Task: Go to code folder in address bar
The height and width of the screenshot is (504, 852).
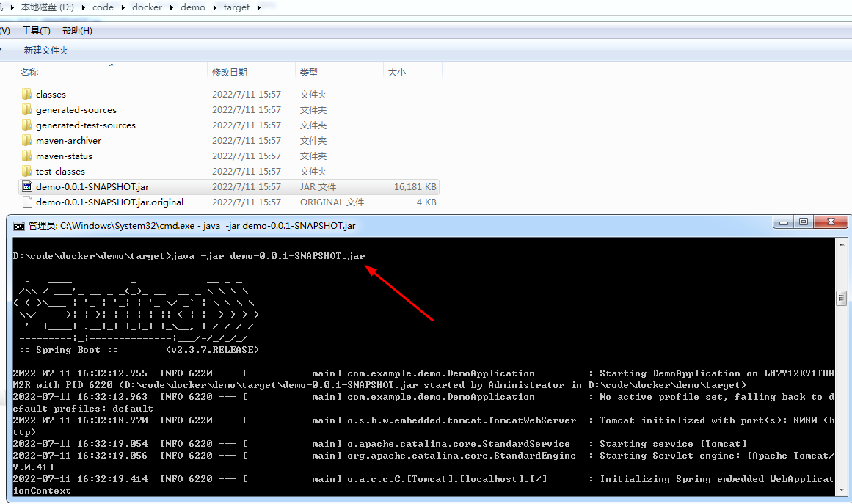Action: (103, 7)
